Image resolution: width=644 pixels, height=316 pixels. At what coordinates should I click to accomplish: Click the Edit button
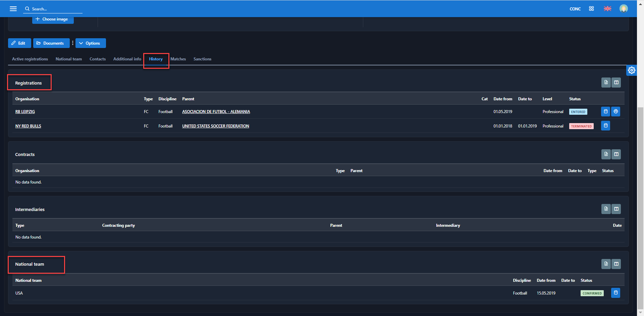[19, 43]
